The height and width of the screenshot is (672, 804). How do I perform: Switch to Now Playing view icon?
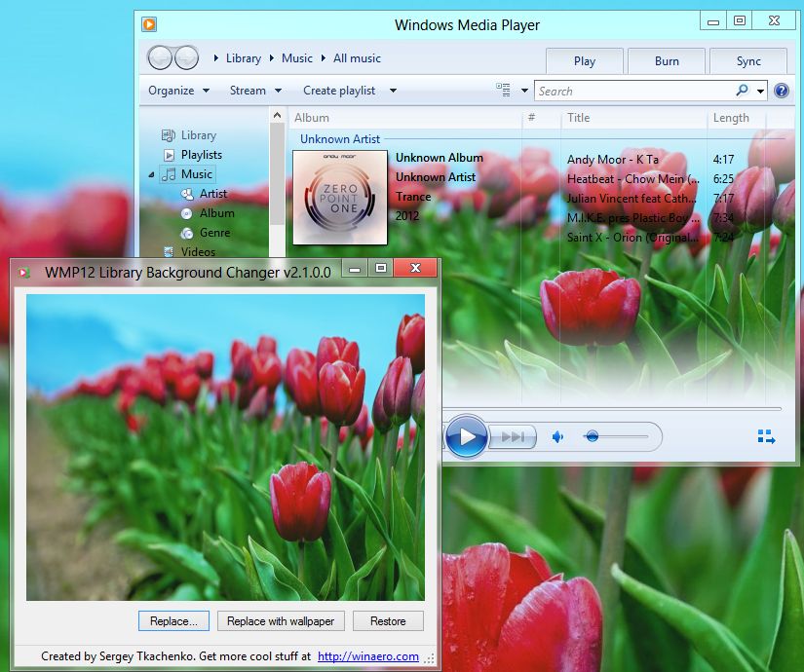pyautogui.click(x=766, y=436)
